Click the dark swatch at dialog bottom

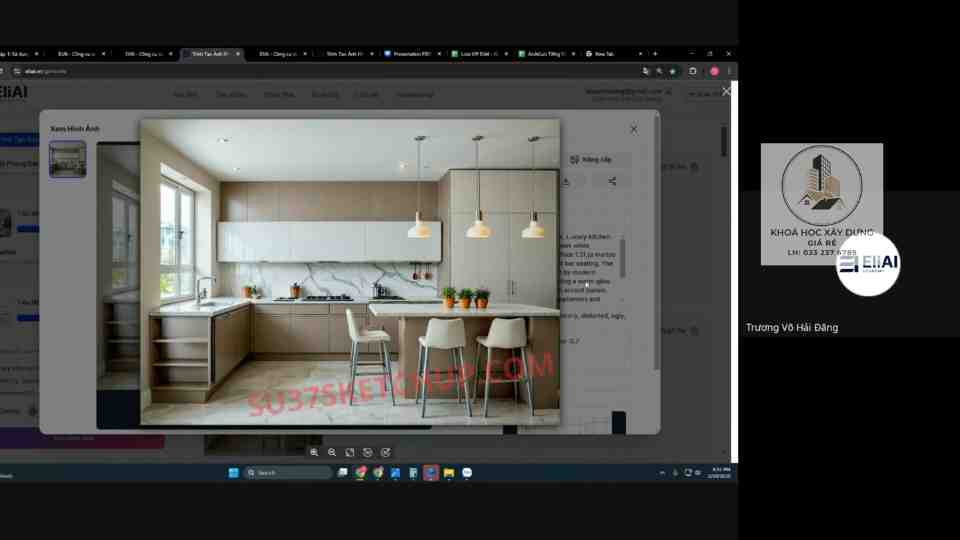pos(618,422)
